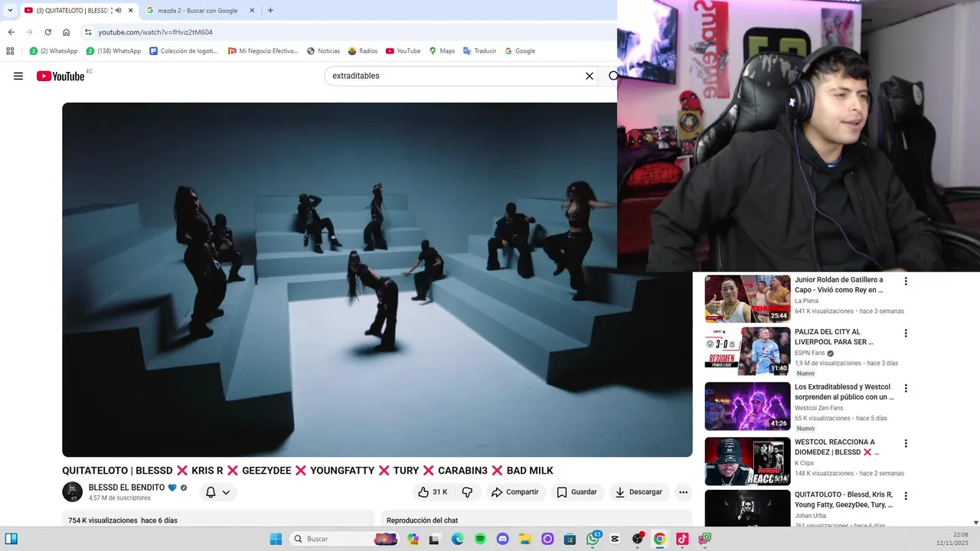Screen dimensions: 980x551
Task: Open the 'WESTCOL REACCIONA A DIOMEDEZ' video thumbnail
Action: tap(747, 461)
